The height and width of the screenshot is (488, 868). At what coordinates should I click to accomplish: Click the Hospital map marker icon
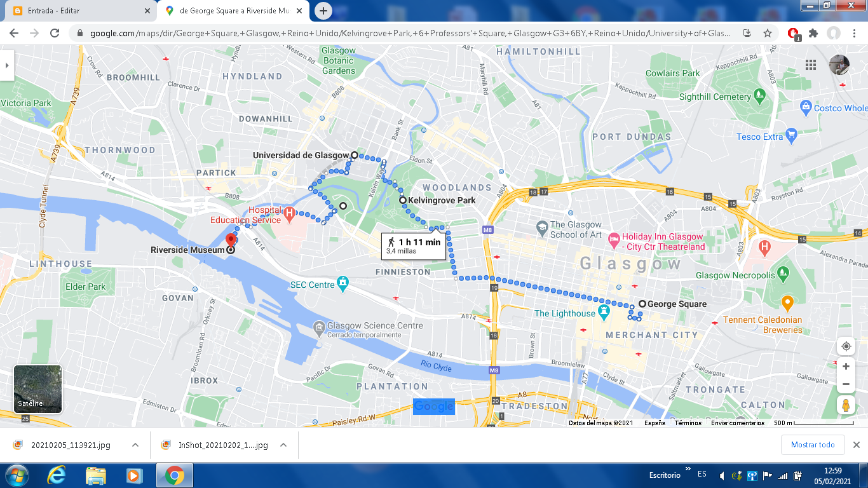289,214
